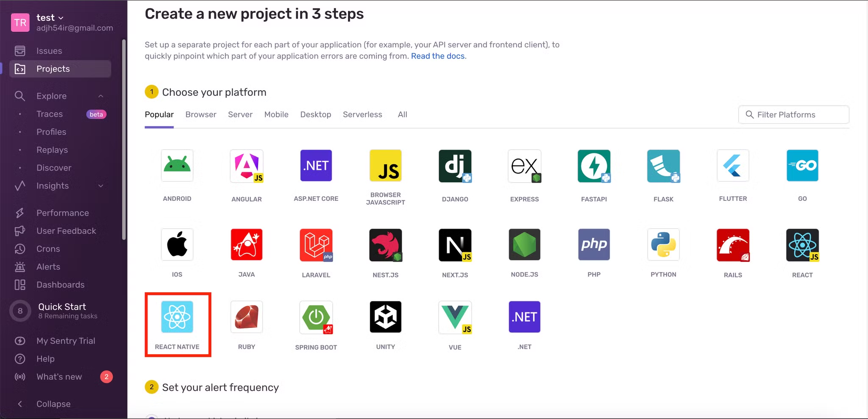
Task: Pick the Next.js platform icon
Action: [x=455, y=245]
